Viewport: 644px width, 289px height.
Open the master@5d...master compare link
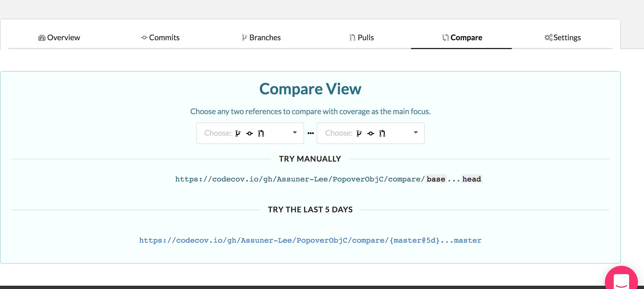click(x=310, y=240)
